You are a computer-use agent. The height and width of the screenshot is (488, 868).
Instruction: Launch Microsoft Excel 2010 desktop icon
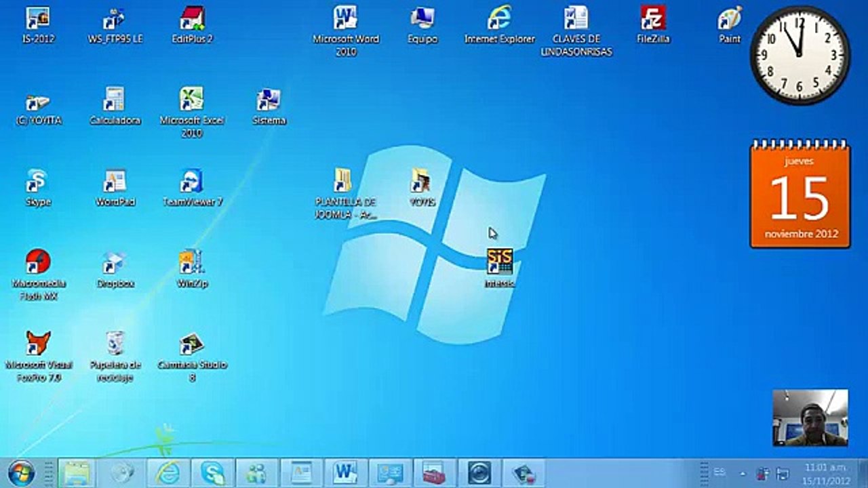192,112
